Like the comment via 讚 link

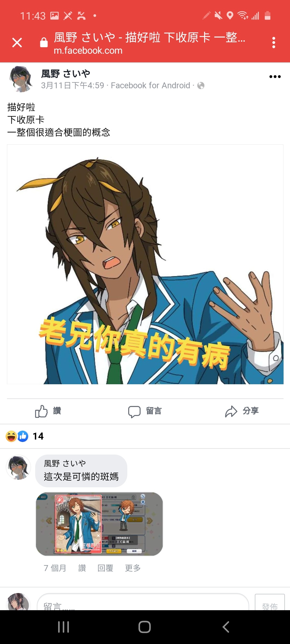[82, 568]
